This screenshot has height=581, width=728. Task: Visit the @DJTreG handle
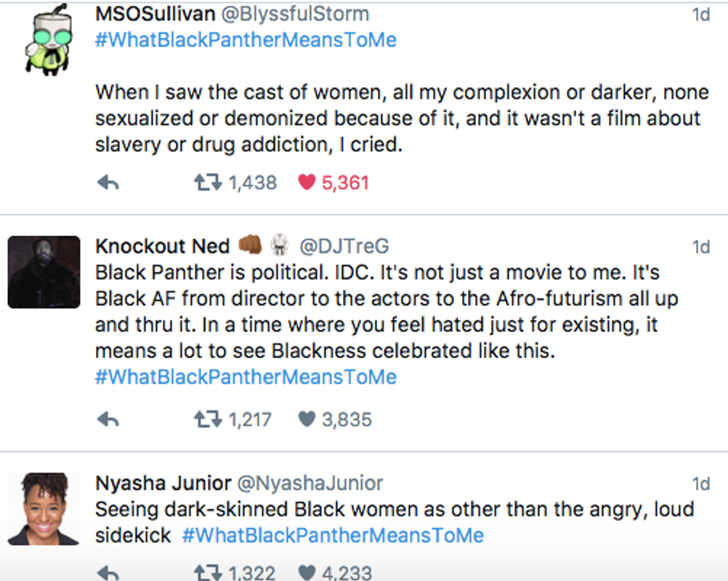pyautogui.click(x=344, y=246)
